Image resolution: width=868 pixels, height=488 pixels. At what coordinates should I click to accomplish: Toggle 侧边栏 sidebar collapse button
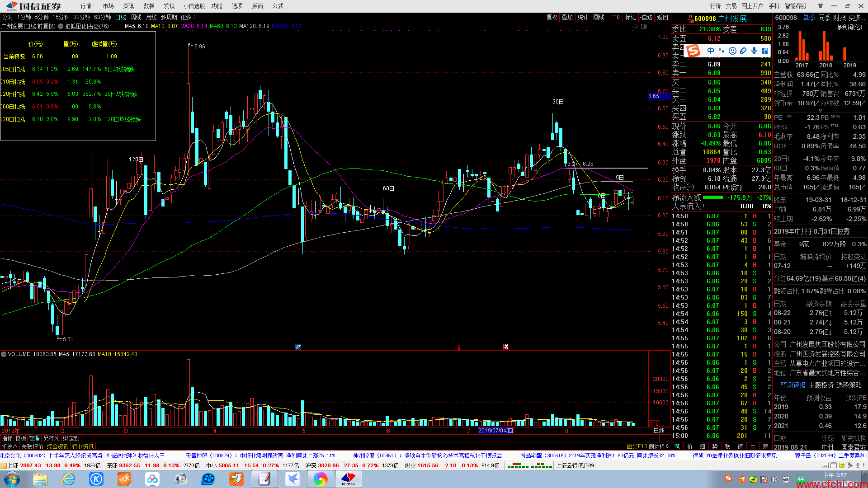(659, 446)
